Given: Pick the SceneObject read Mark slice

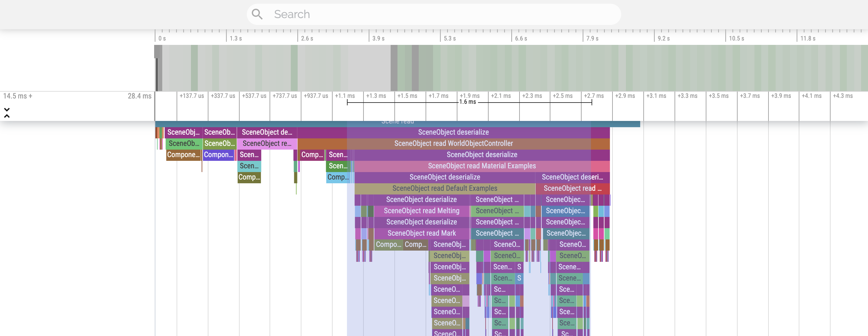Looking at the screenshot, I should pos(421,233).
